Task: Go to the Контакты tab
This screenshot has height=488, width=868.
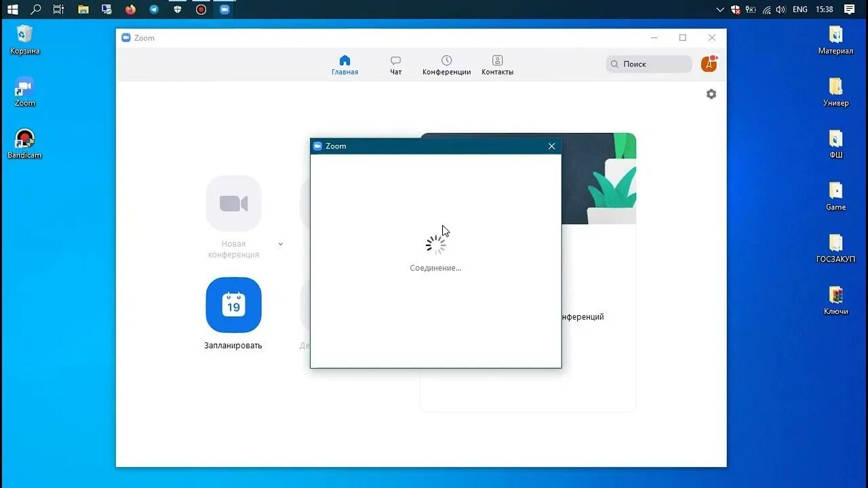Action: (x=497, y=65)
